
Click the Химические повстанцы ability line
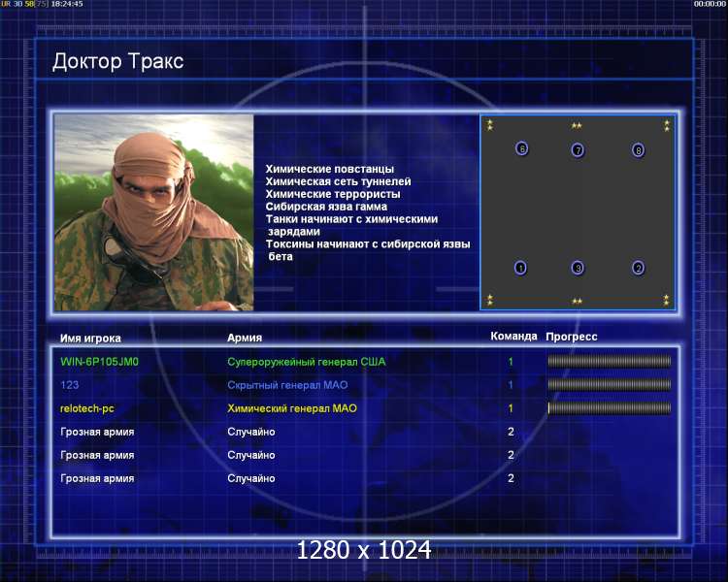[x=330, y=169]
